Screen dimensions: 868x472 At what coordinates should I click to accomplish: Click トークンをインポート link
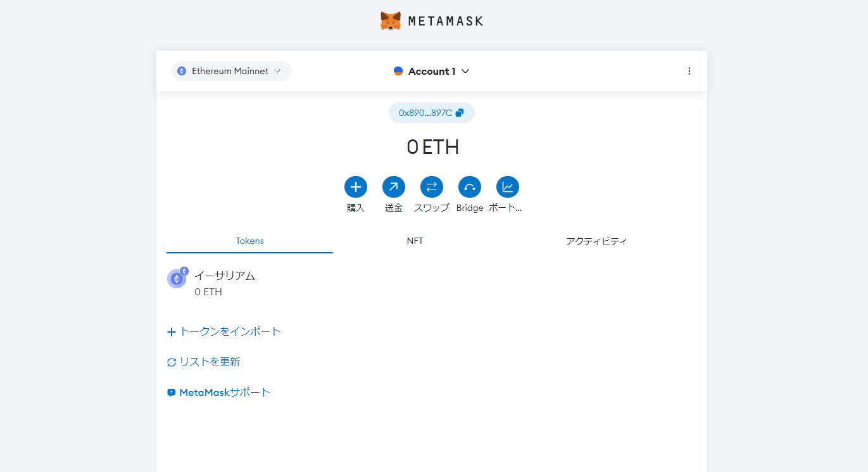224,331
